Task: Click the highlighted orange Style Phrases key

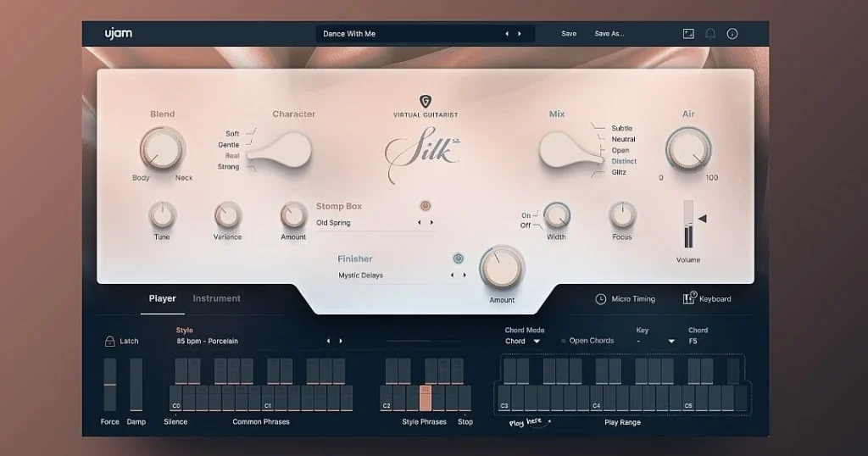Action: 426,398
